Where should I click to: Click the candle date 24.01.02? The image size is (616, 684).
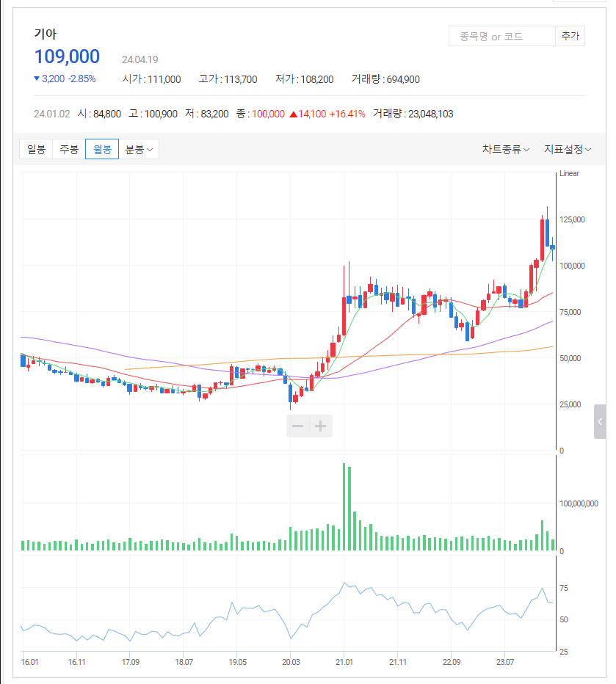(x=52, y=114)
